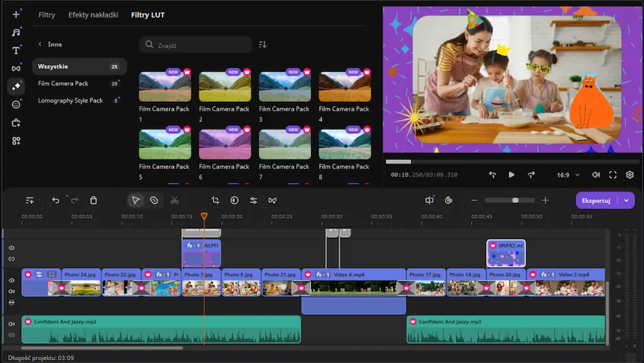Delete selected clip using the trash icon

pos(93,200)
